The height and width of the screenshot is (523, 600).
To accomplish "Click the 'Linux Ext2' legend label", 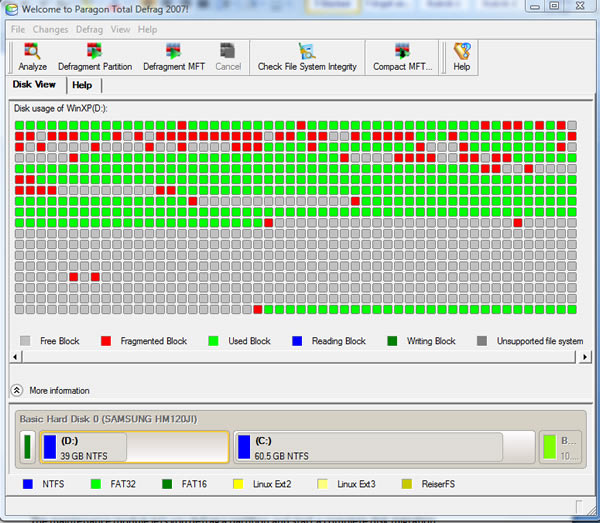I will coord(272,484).
